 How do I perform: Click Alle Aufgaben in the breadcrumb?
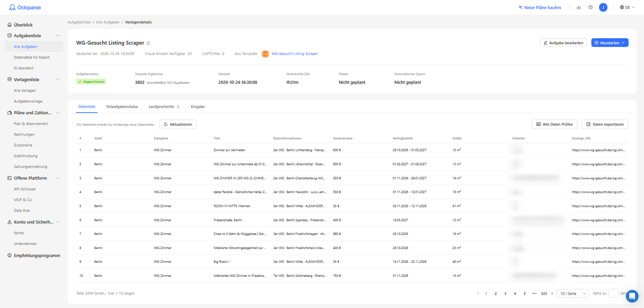pyautogui.click(x=107, y=22)
